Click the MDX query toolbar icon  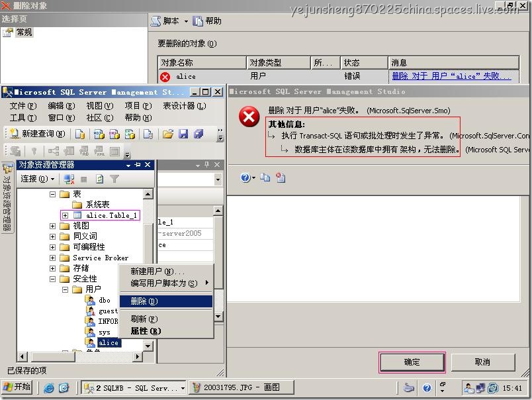click(x=99, y=134)
